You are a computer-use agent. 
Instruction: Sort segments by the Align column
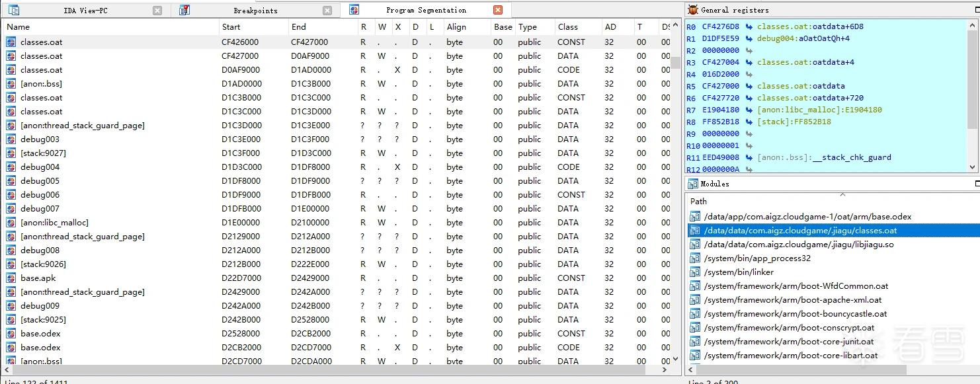point(467,27)
